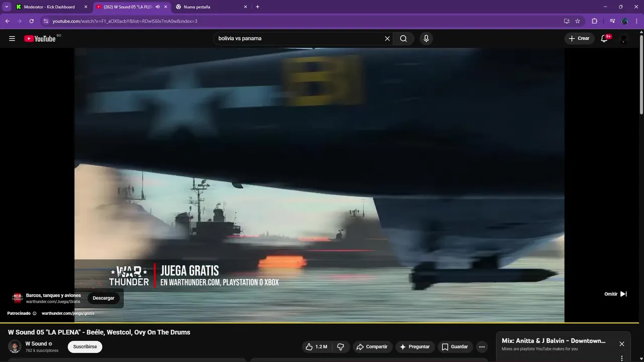This screenshot has height=362, width=644.
Task: Reload the page in the browser
Action: tap(31, 21)
